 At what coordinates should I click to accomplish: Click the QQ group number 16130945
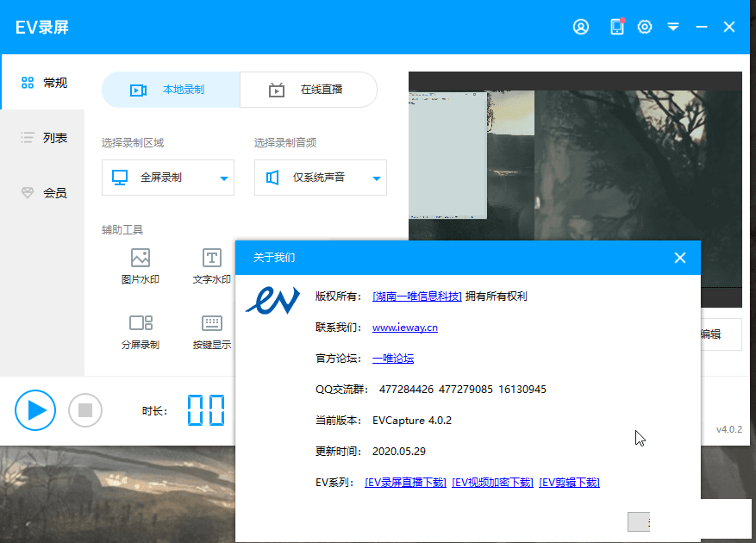click(x=522, y=390)
